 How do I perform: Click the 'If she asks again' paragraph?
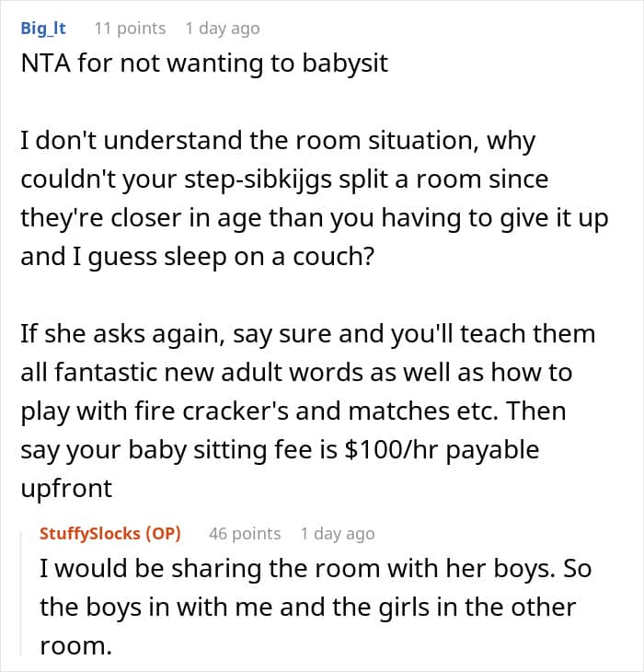click(x=308, y=411)
